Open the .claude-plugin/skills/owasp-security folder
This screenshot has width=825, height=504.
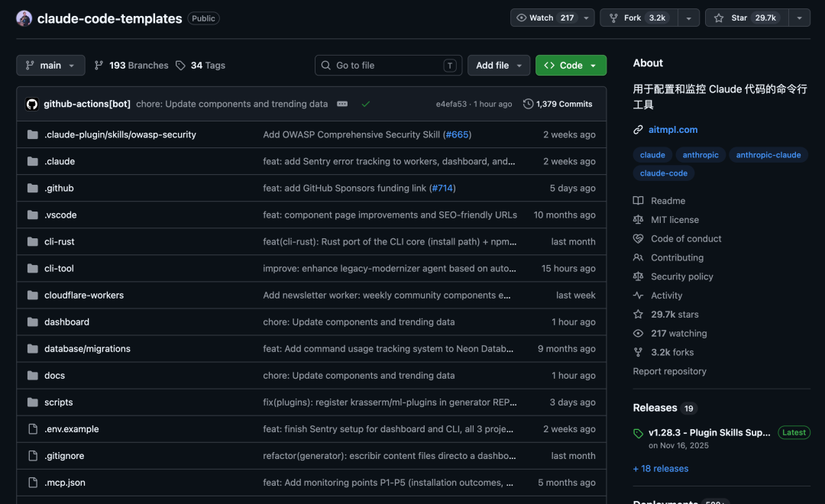point(120,134)
